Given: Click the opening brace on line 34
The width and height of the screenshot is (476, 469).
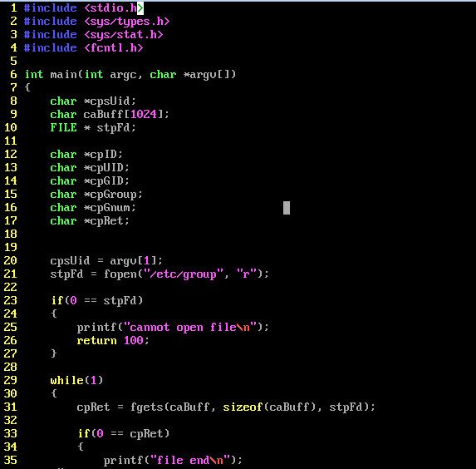Looking at the screenshot, I should pyautogui.click(x=81, y=447).
